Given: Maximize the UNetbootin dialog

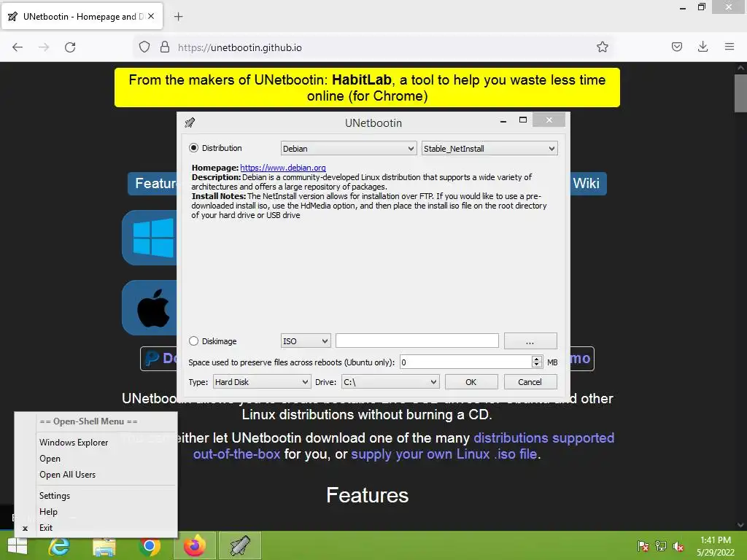Looking at the screenshot, I should click(523, 120).
